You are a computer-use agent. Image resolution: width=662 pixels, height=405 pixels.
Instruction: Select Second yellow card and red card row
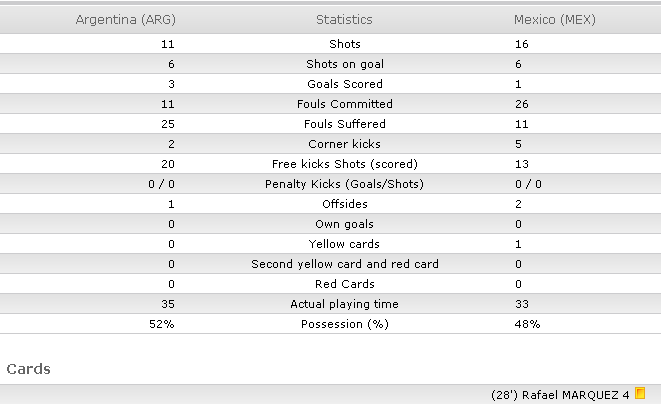coord(331,264)
